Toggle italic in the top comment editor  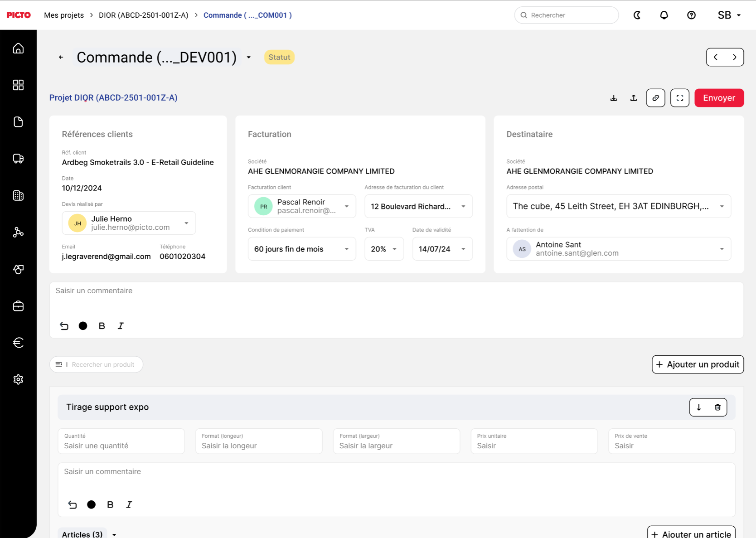121,326
